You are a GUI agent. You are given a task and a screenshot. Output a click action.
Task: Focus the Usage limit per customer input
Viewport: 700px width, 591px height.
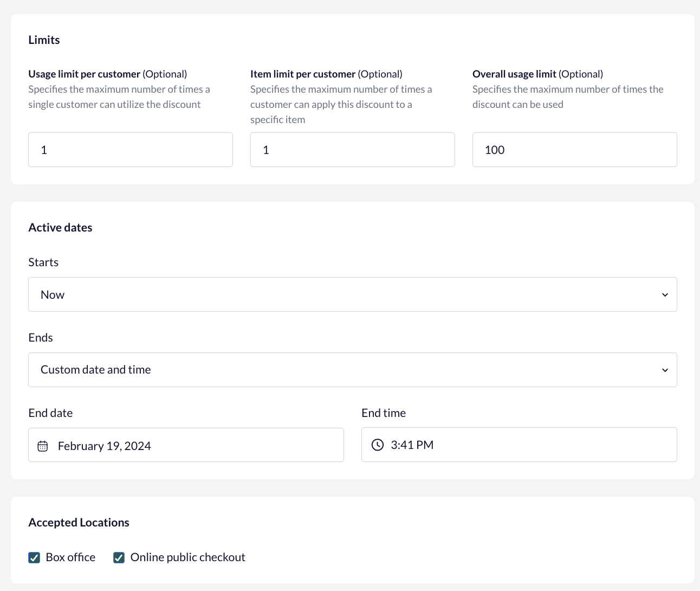click(131, 150)
